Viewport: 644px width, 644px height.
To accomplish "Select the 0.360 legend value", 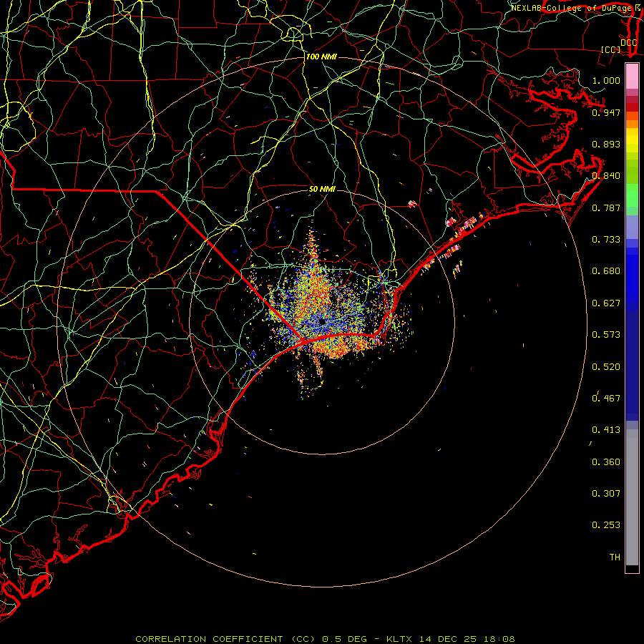I will click(x=606, y=462).
